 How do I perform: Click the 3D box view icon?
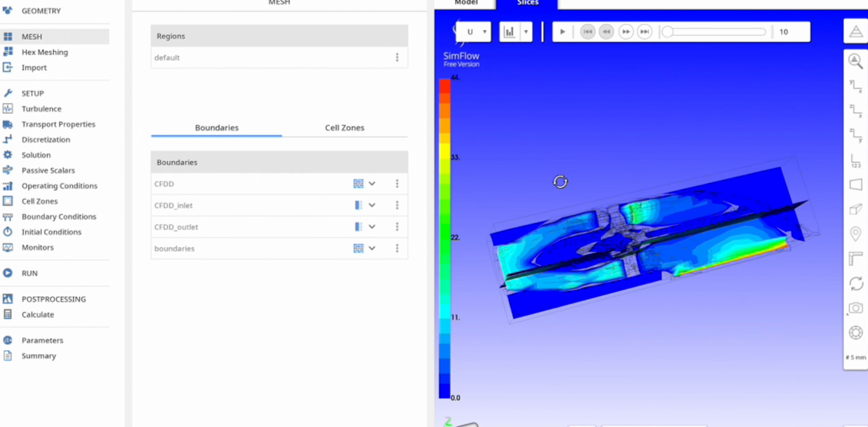[855, 209]
